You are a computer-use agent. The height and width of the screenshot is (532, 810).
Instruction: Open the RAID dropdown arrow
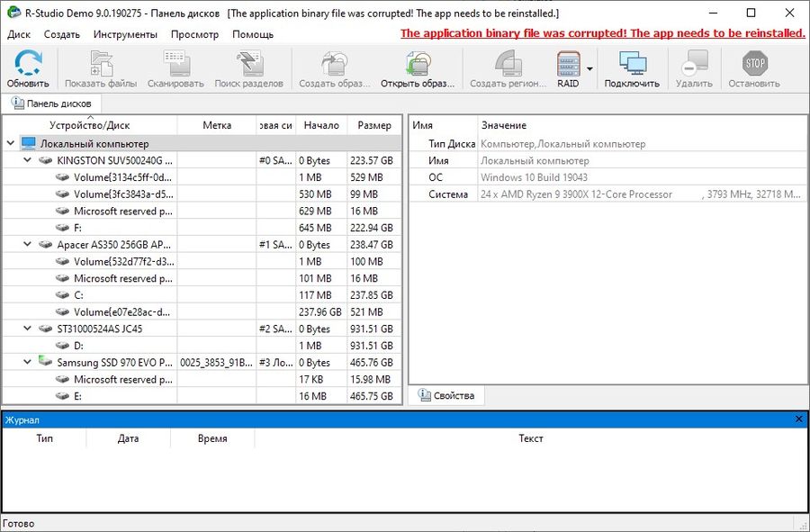pyautogui.click(x=590, y=68)
